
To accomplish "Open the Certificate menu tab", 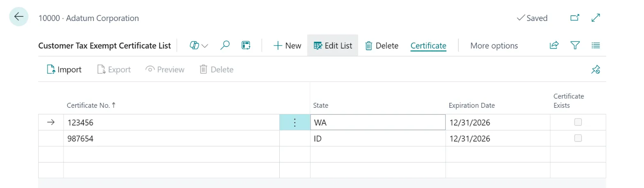I will 428,46.
